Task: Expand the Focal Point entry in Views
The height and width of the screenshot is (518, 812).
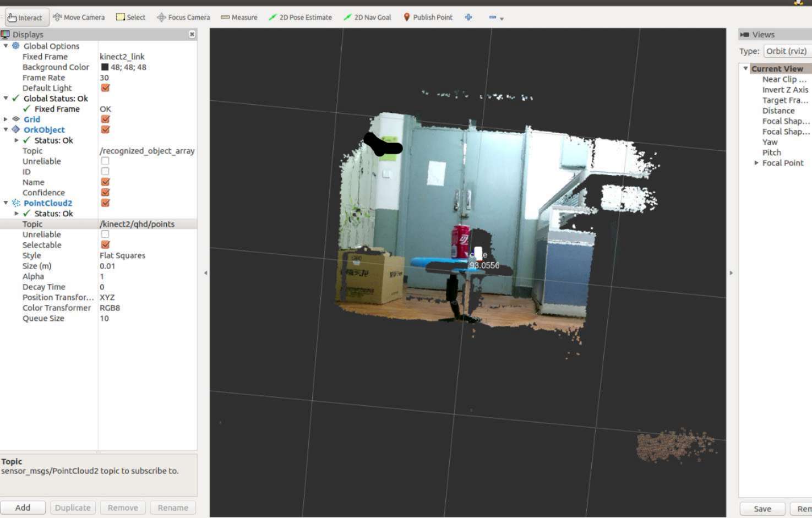Action: click(757, 162)
